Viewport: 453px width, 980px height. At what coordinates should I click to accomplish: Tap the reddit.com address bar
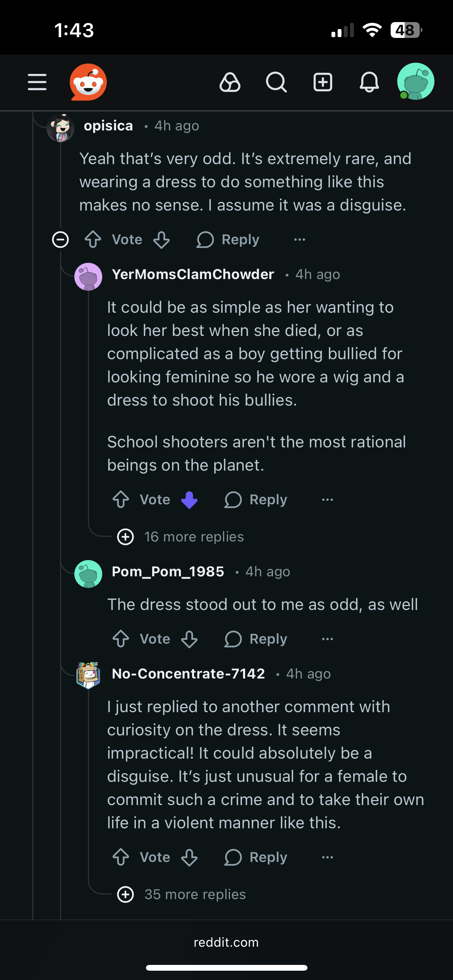(226, 942)
